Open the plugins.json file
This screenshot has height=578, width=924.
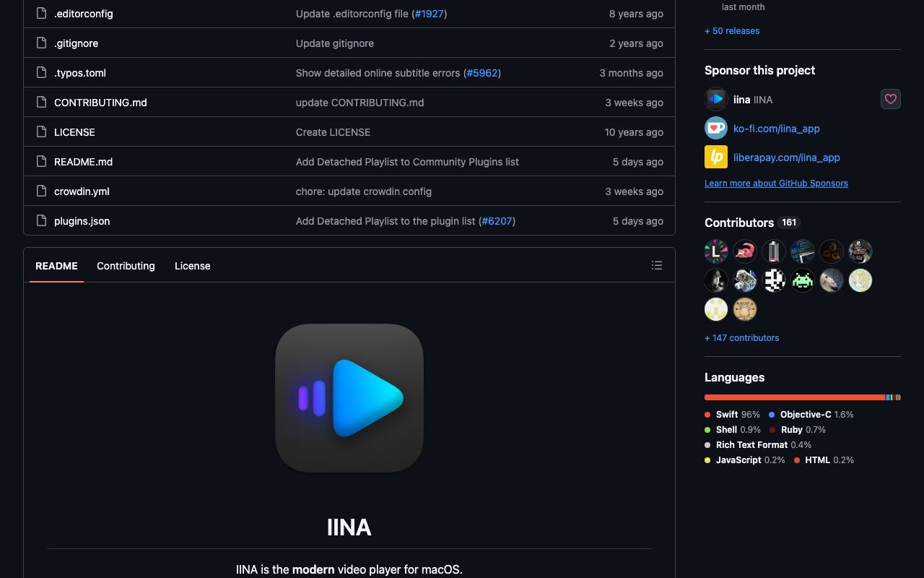(82, 220)
